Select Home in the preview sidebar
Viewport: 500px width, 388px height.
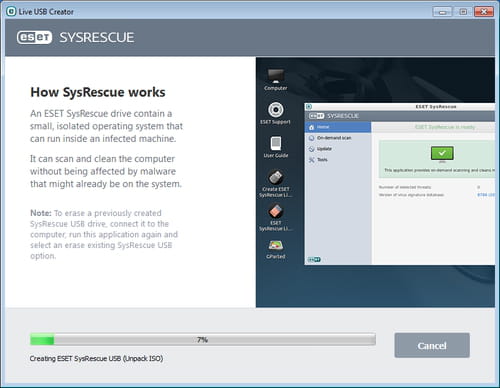point(338,127)
